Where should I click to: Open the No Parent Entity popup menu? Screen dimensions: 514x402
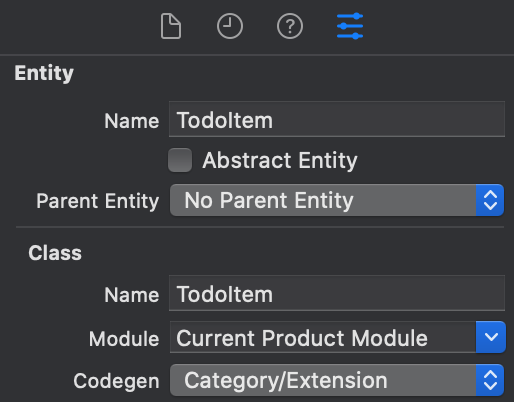pos(337,200)
